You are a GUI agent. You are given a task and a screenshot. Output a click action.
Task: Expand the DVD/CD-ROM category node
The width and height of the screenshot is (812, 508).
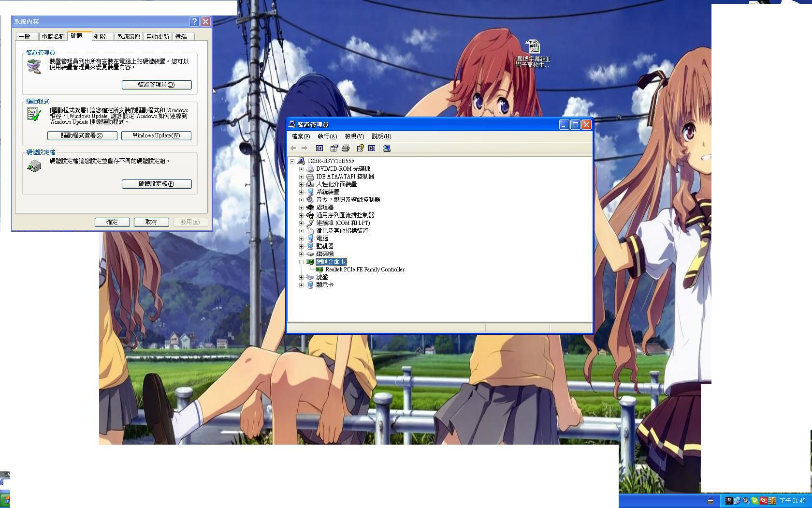[301, 169]
